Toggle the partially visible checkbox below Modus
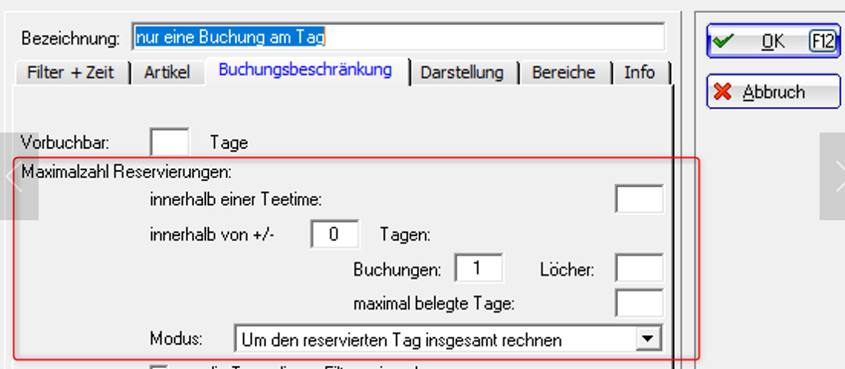The image size is (845, 369). [x=159, y=367]
